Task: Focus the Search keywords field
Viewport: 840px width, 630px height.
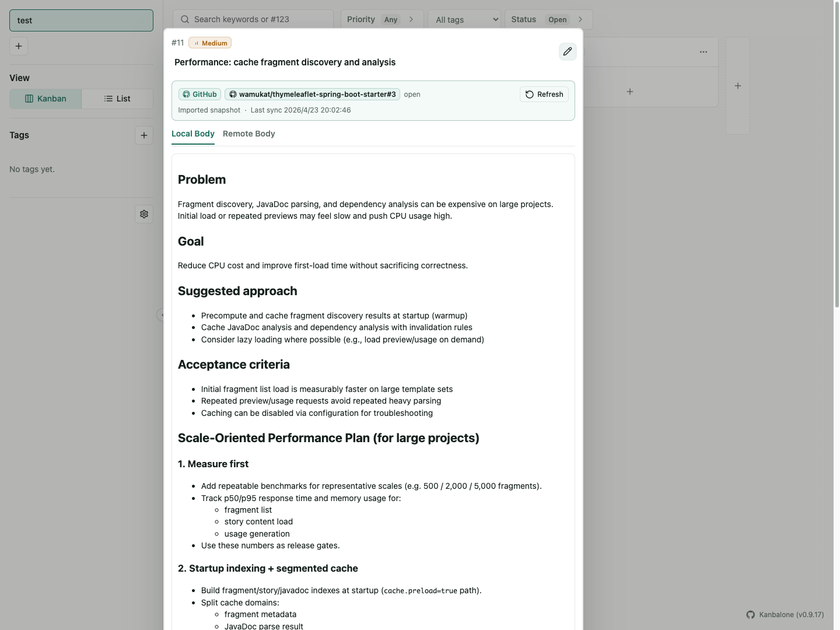Action: click(253, 19)
